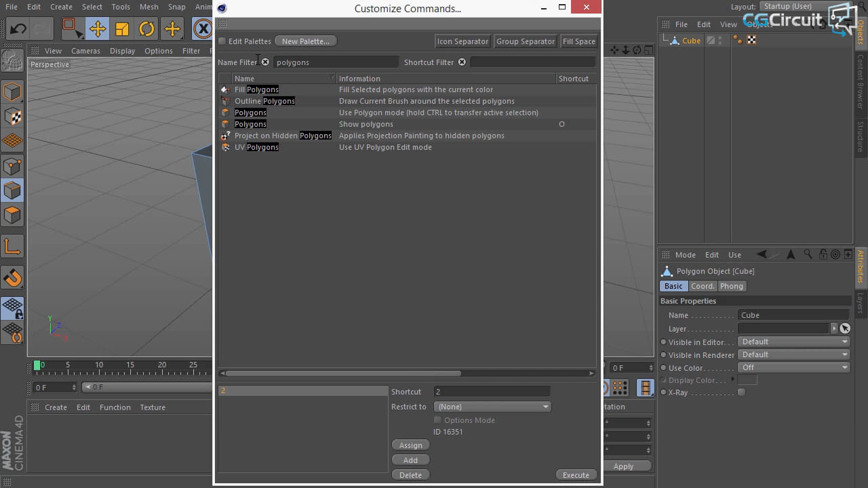Toggle the X-Ray checkbox
The image size is (868, 488).
pos(741,392)
